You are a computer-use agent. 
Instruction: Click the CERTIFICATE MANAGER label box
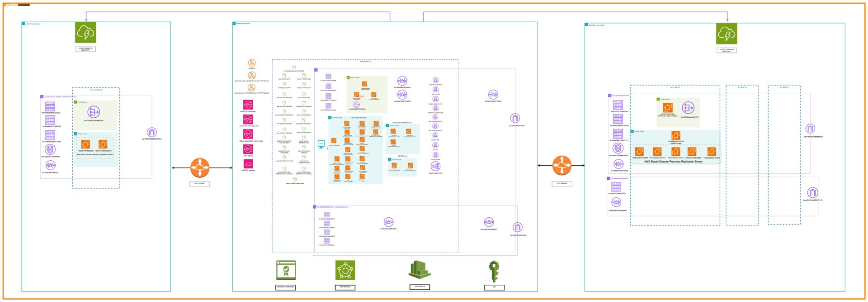286,287
